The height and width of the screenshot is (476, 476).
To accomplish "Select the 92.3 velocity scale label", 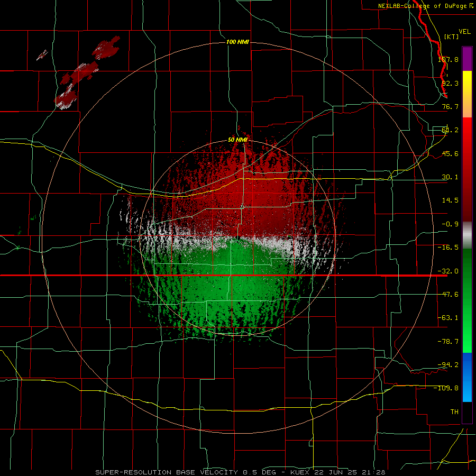I will pos(450,83).
